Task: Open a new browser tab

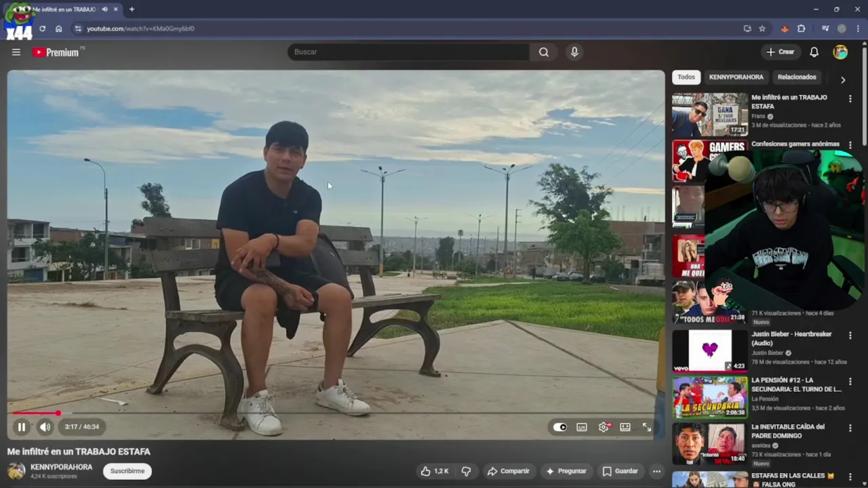Action: click(x=132, y=9)
